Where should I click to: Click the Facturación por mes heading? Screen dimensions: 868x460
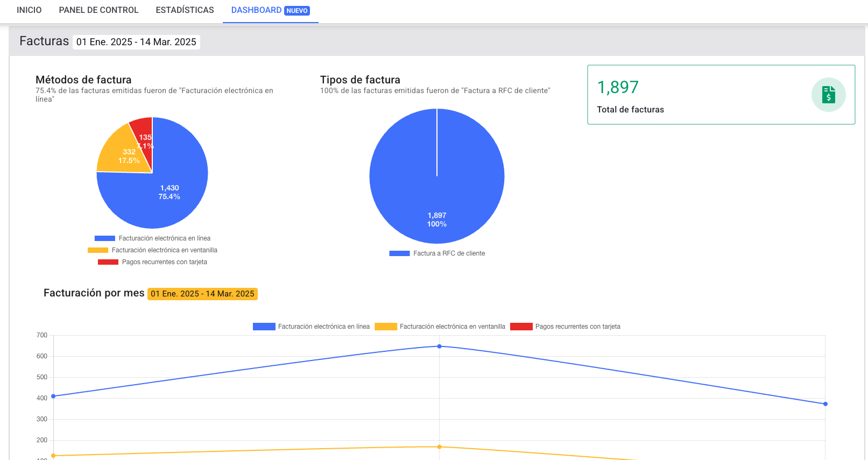pos(94,293)
